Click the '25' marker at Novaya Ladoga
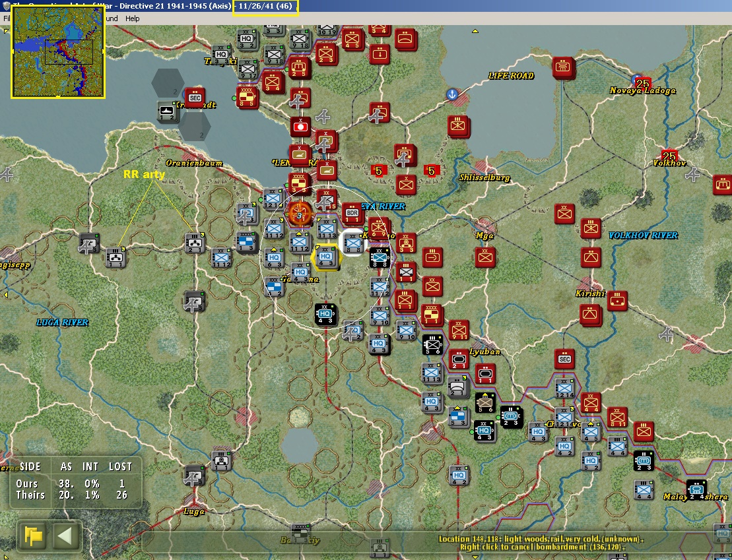This screenshot has width=732, height=560. pos(643,84)
